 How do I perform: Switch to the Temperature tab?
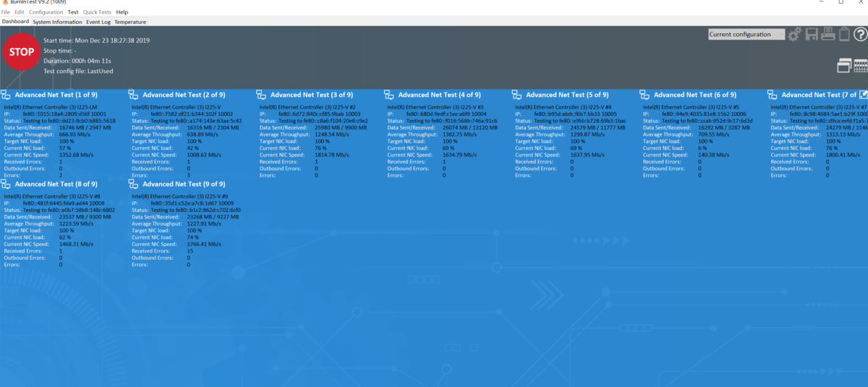click(130, 22)
